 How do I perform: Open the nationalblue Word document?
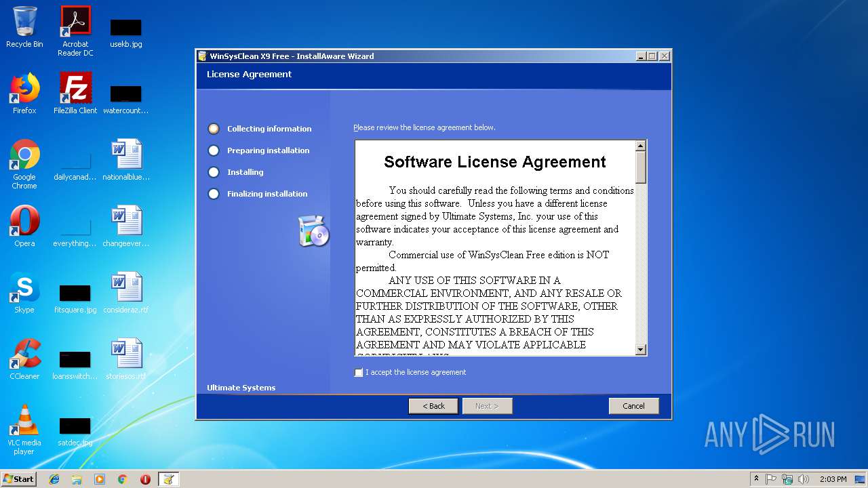coord(126,160)
